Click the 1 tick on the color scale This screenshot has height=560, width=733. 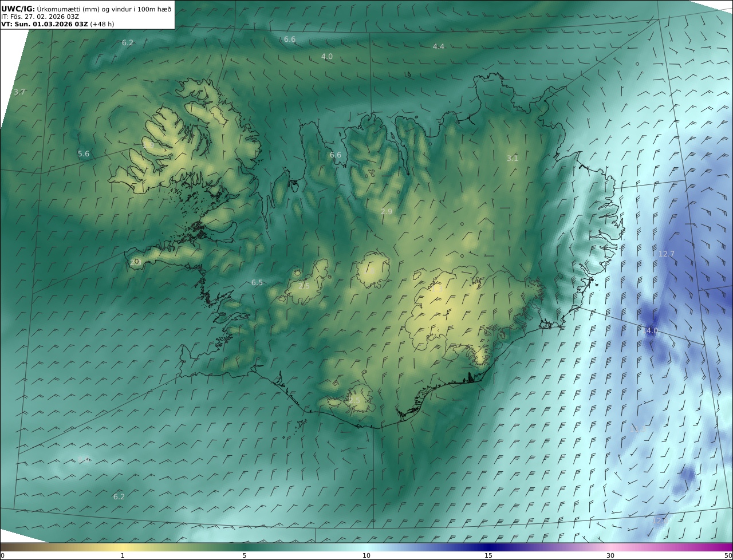click(123, 555)
